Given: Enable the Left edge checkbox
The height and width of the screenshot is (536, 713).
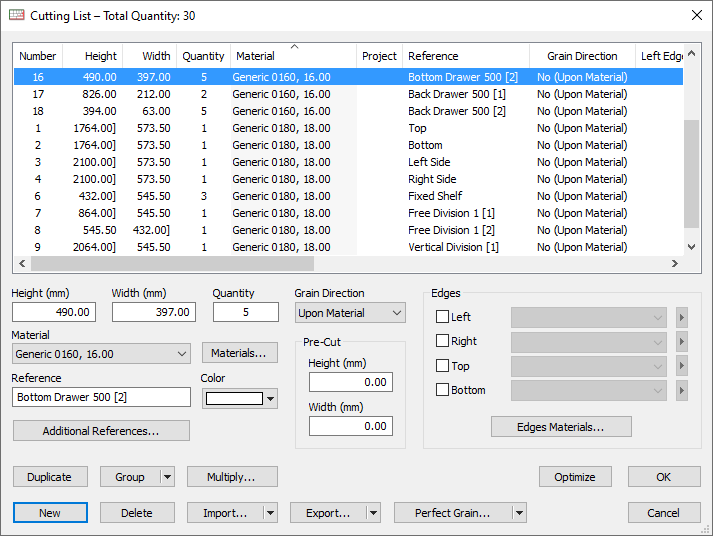Looking at the screenshot, I should 442,316.
